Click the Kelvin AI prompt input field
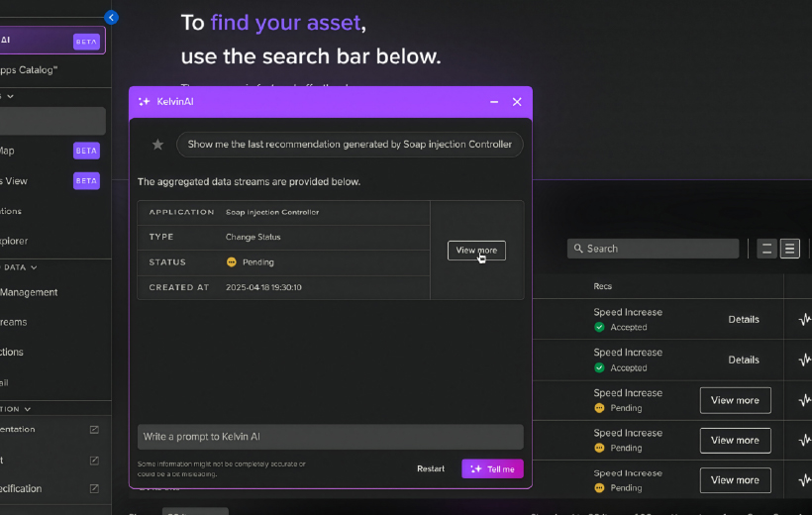This screenshot has width=812, height=515. [x=330, y=437]
